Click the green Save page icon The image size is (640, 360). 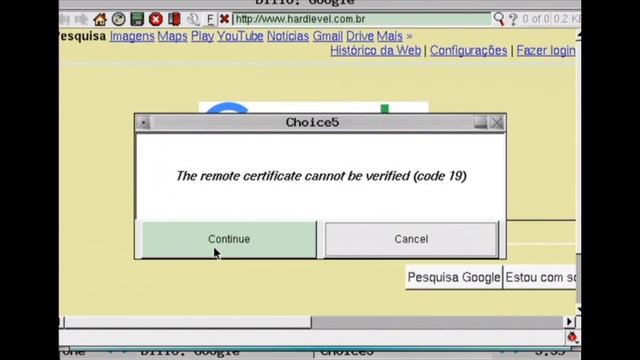coord(137,19)
